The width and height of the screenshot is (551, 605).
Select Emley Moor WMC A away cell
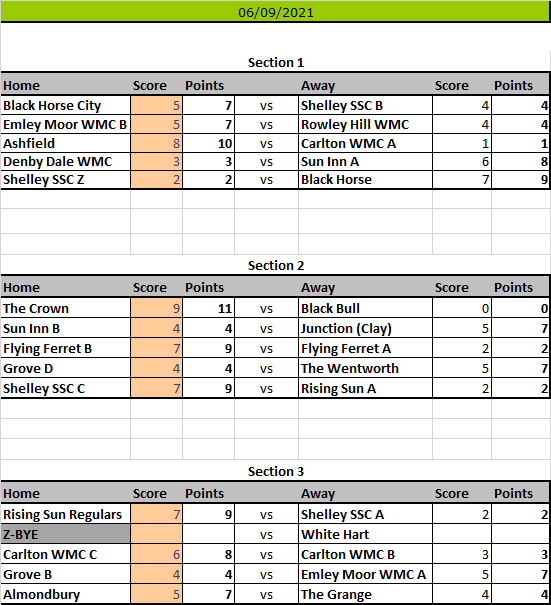pyautogui.click(x=365, y=575)
